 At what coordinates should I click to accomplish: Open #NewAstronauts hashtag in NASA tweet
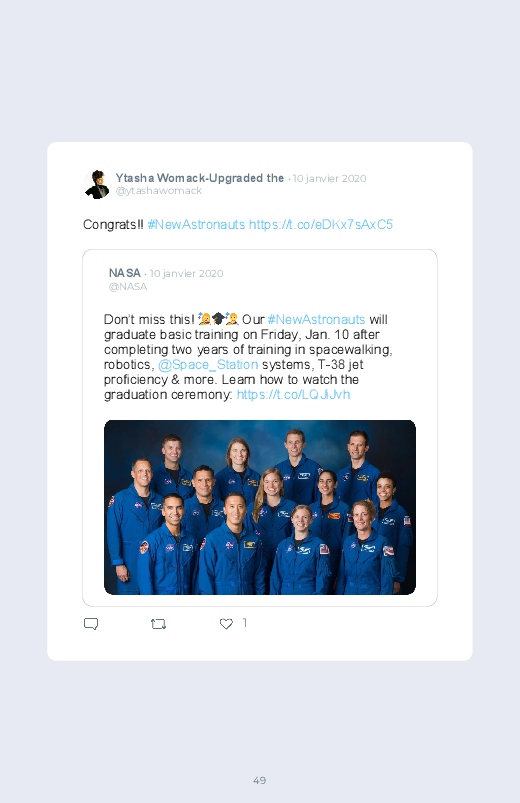[x=316, y=320]
